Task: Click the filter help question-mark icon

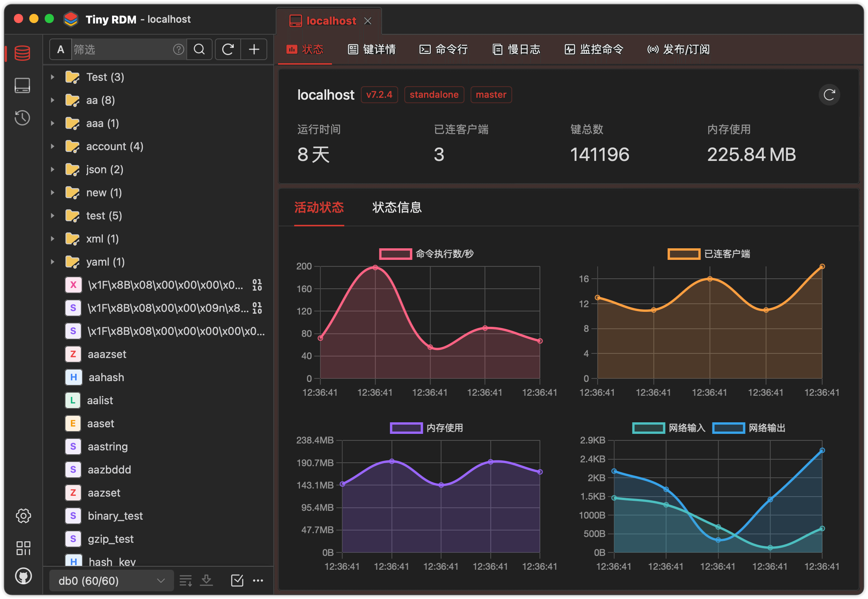Action: pyautogui.click(x=178, y=49)
